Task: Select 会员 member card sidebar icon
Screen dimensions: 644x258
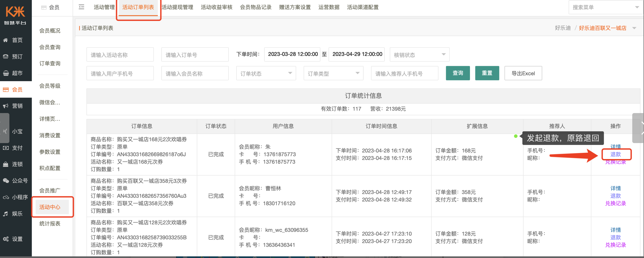Action: [x=5, y=89]
